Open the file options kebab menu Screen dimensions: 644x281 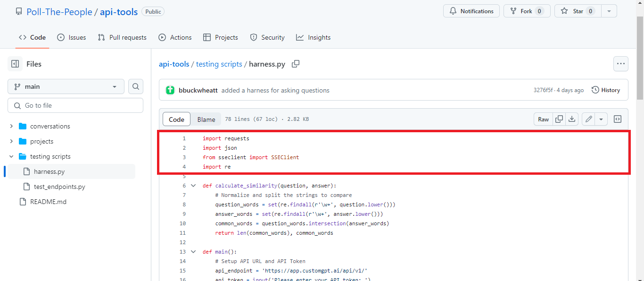pyautogui.click(x=620, y=64)
